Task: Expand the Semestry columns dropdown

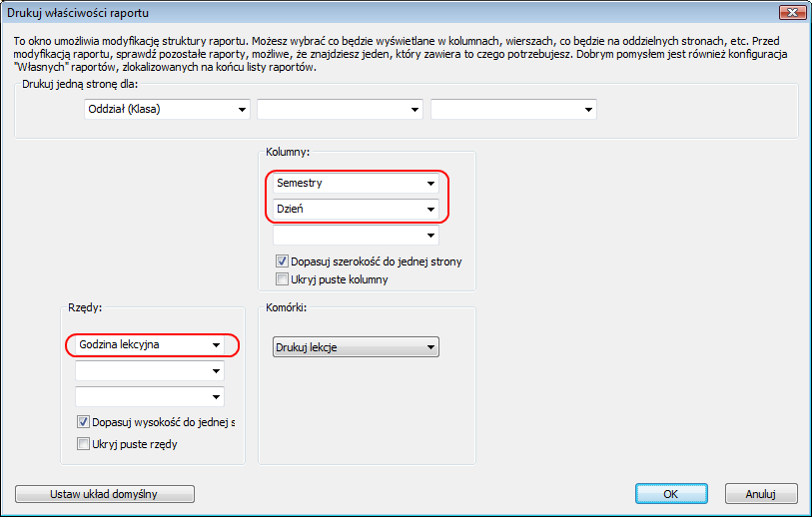Action: [356, 184]
